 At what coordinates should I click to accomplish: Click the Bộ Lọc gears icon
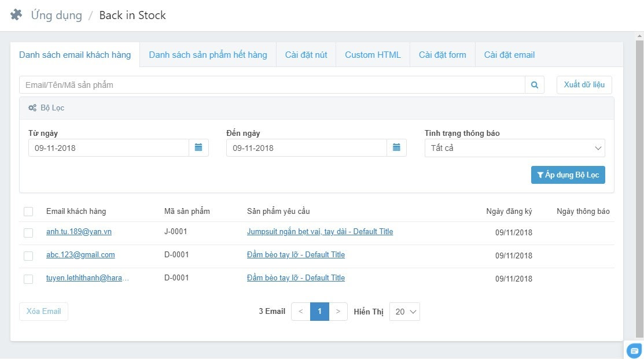(32, 108)
